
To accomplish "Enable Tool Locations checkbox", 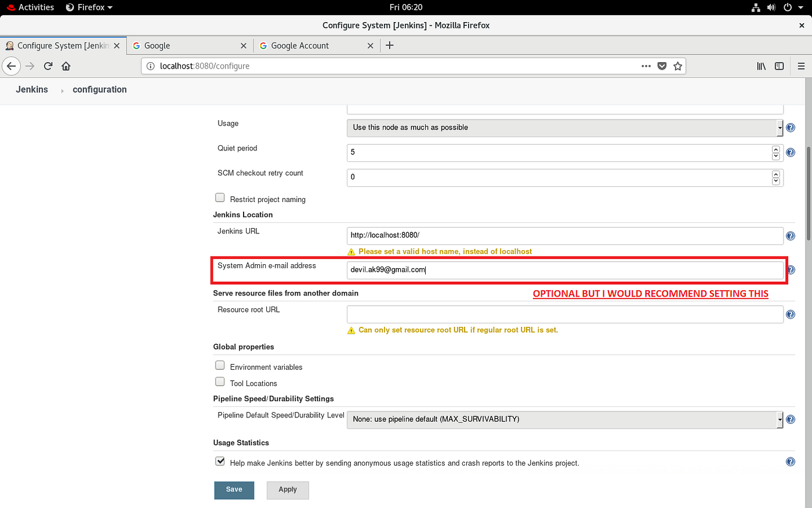I will (220, 381).
